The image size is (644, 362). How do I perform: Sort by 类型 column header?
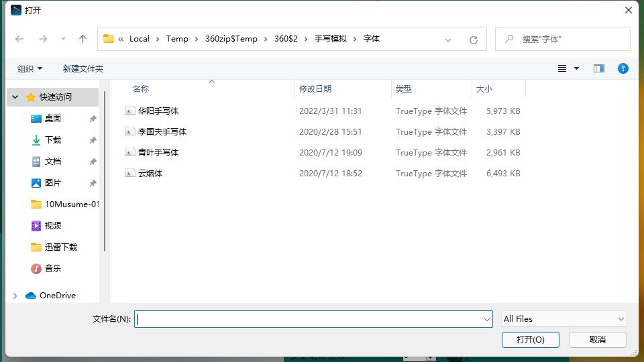[403, 88]
